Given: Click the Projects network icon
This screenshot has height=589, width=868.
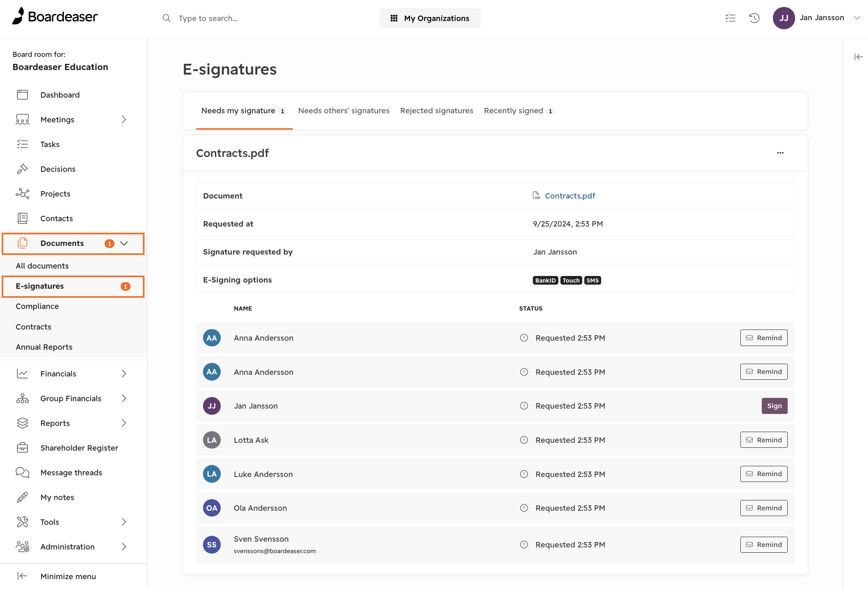Looking at the screenshot, I should coord(22,194).
